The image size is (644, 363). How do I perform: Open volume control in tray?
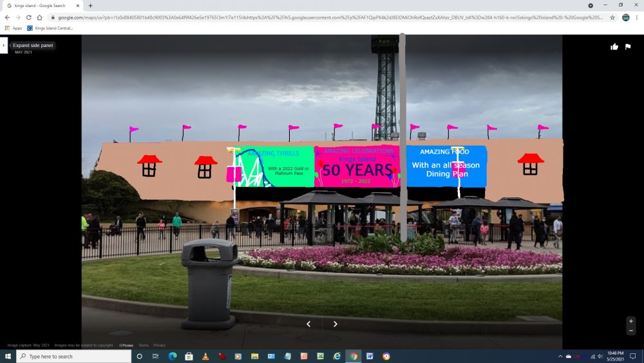(x=600, y=357)
